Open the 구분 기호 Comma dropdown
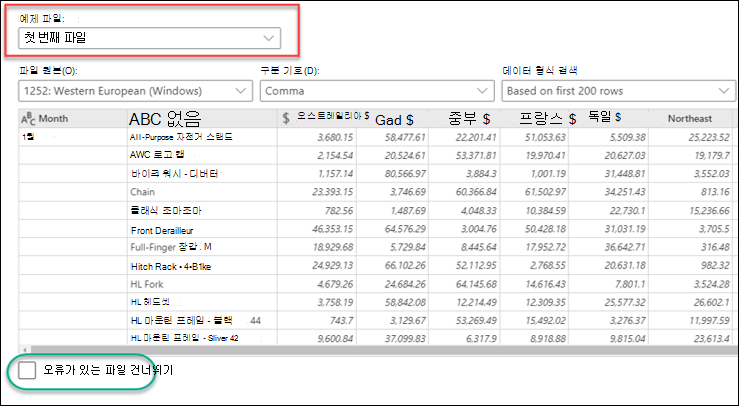 377,91
